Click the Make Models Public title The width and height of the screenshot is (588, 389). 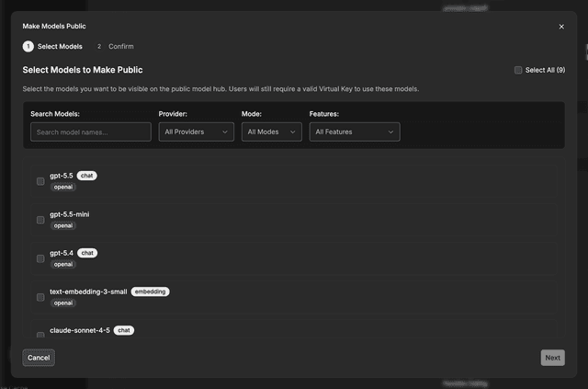(x=54, y=27)
